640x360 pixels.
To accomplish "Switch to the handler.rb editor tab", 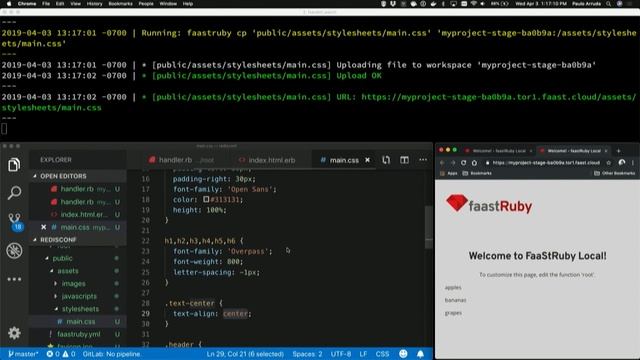I will pos(181,160).
